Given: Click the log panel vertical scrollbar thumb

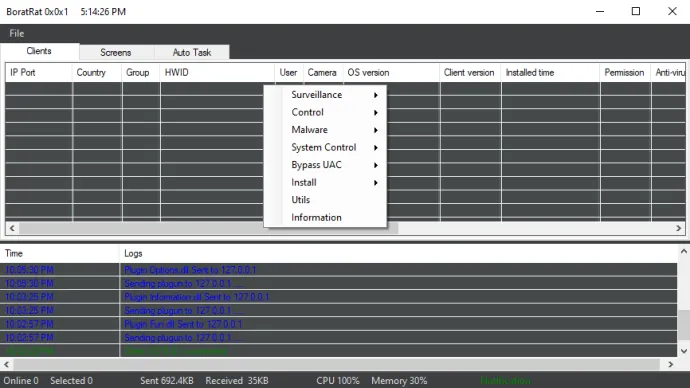Looking at the screenshot, I should pyautogui.click(x=683, y=326).
